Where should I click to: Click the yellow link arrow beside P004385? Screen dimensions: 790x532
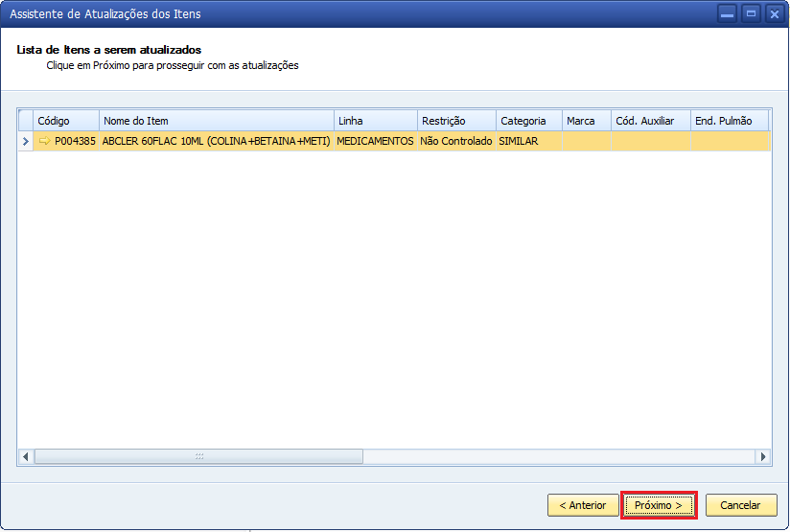pos(44,141)
